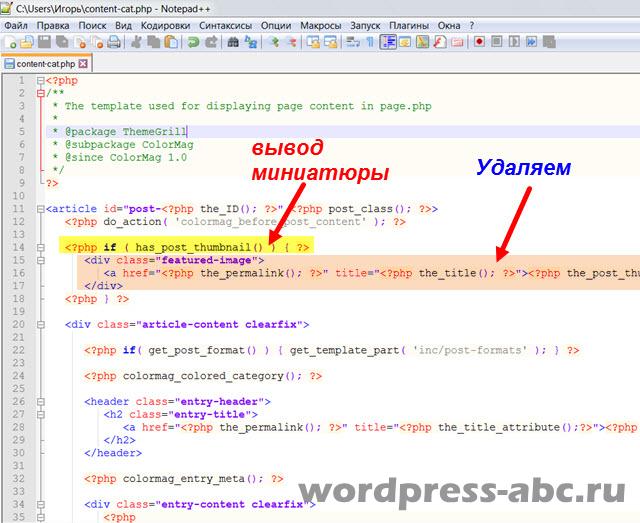640x523 pixels.
Task: Click the Close document toolbar icon
Action: pyautogui.click(x=81, y=42)
